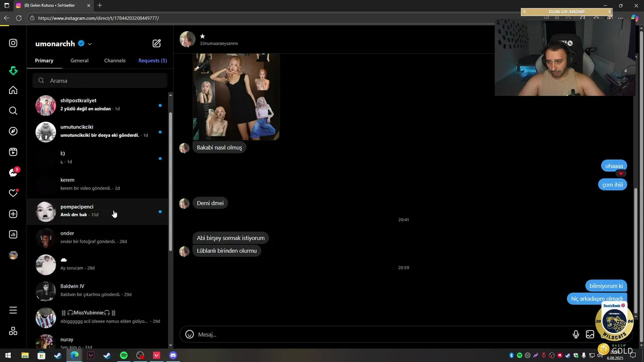The image size is (644, 362).
Task: Click the 33numaaraeysannn username in chat header
Action: [219, 44]
